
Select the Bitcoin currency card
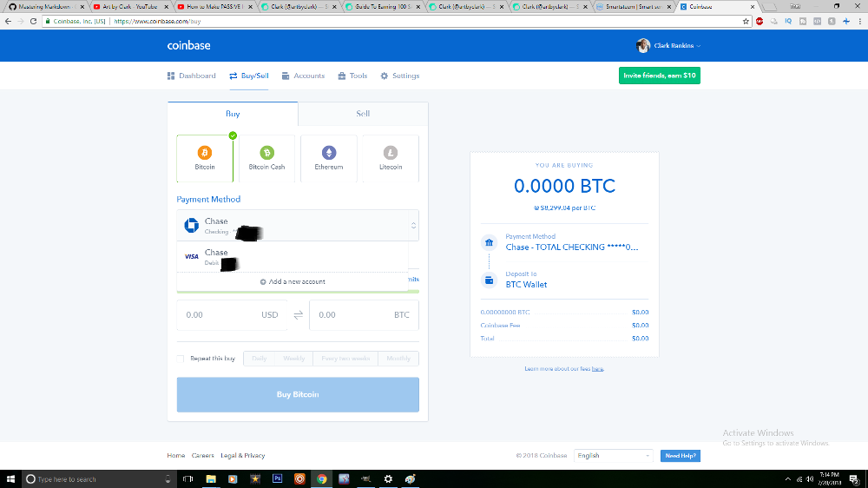click(x=205, y=158)
